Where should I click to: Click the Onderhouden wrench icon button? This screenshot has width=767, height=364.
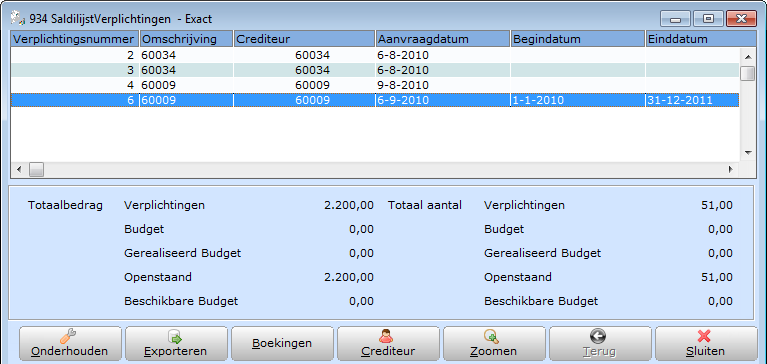(x=70, y=344)
